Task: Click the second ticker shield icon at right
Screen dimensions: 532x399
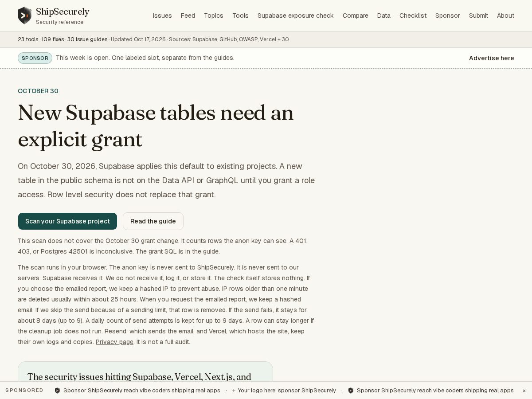Action: pyautogui.click(x=351, y=391)
